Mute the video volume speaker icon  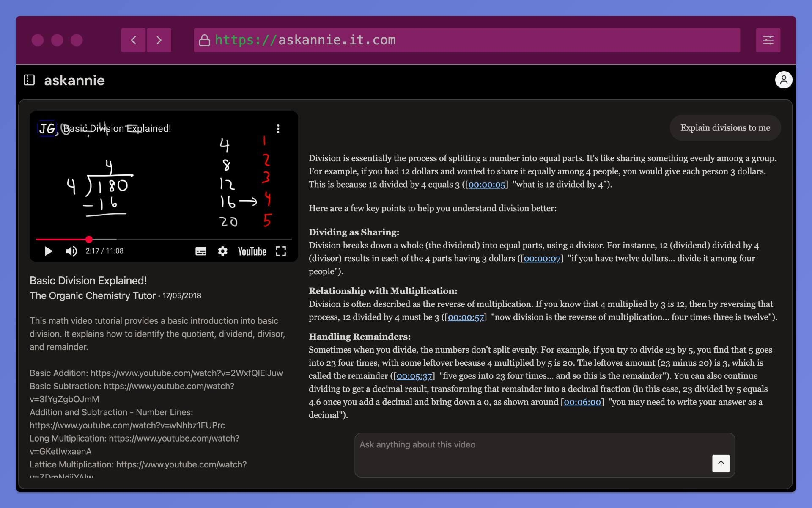(x=71, y=251)
